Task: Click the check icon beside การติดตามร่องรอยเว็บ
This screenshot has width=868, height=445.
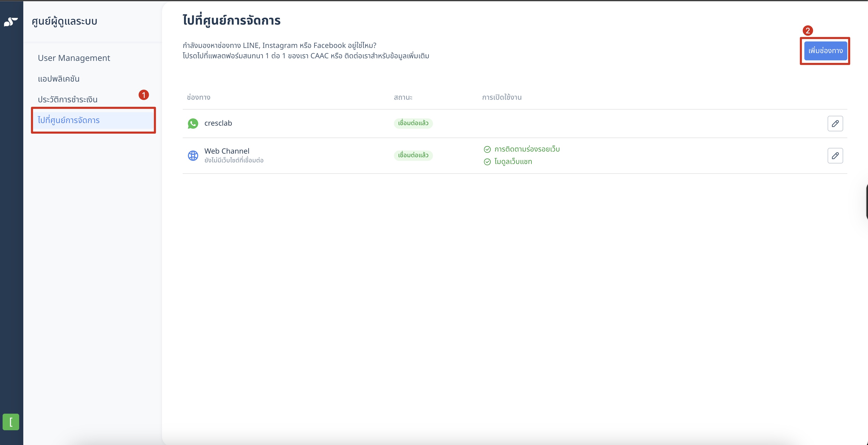Action: pos(487,149)
